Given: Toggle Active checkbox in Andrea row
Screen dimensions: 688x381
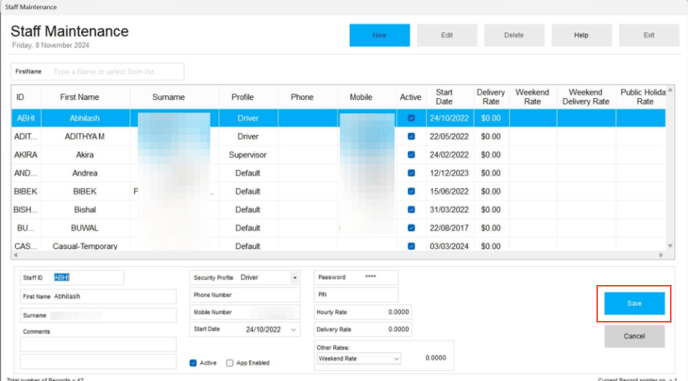Looking at the screenshot, I should 411,173.
